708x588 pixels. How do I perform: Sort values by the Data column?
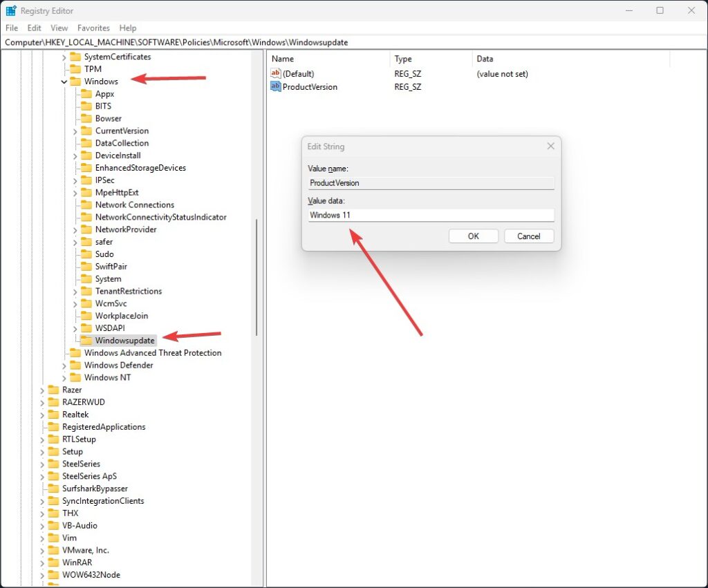570,59
